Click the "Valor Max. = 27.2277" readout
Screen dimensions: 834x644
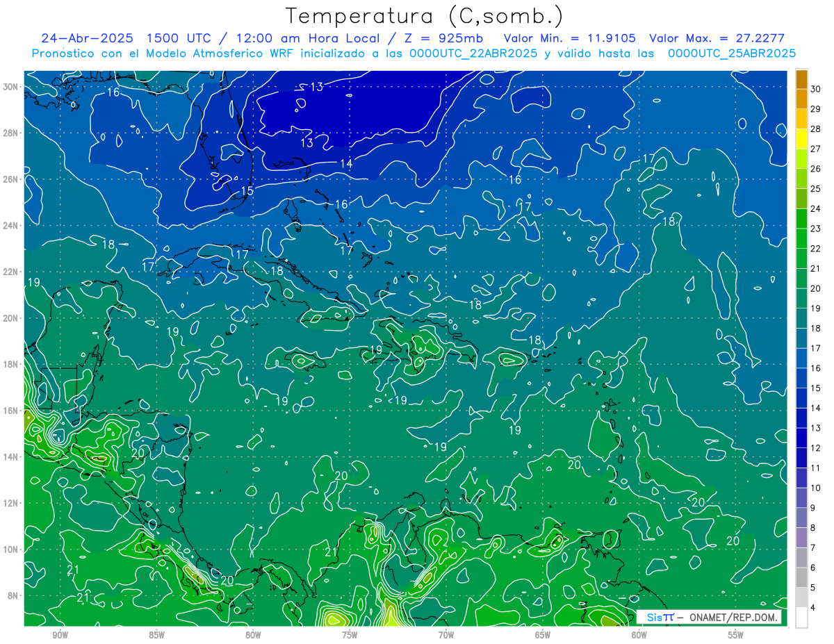(717, 38)
